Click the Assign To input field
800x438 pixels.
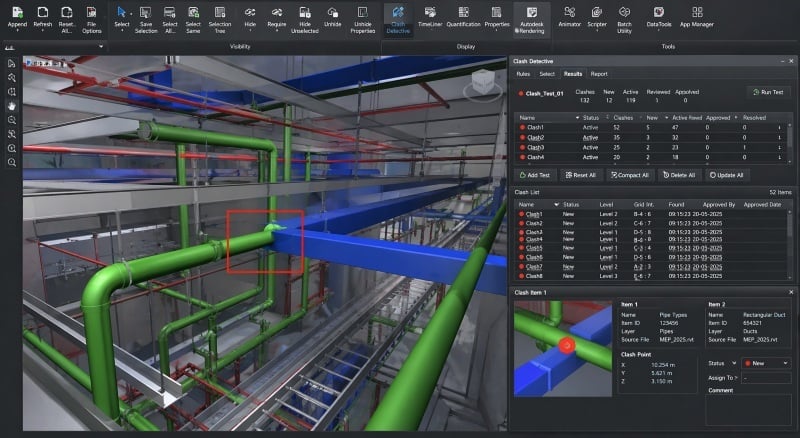pos(766,378)
